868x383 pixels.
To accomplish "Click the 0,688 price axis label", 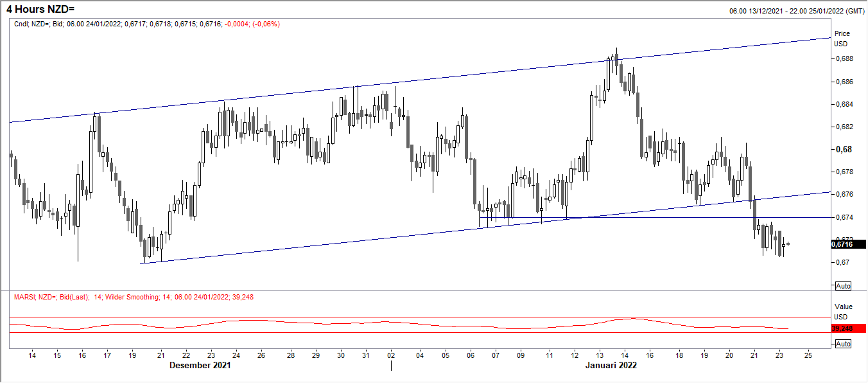I will [x=844, y=59].
